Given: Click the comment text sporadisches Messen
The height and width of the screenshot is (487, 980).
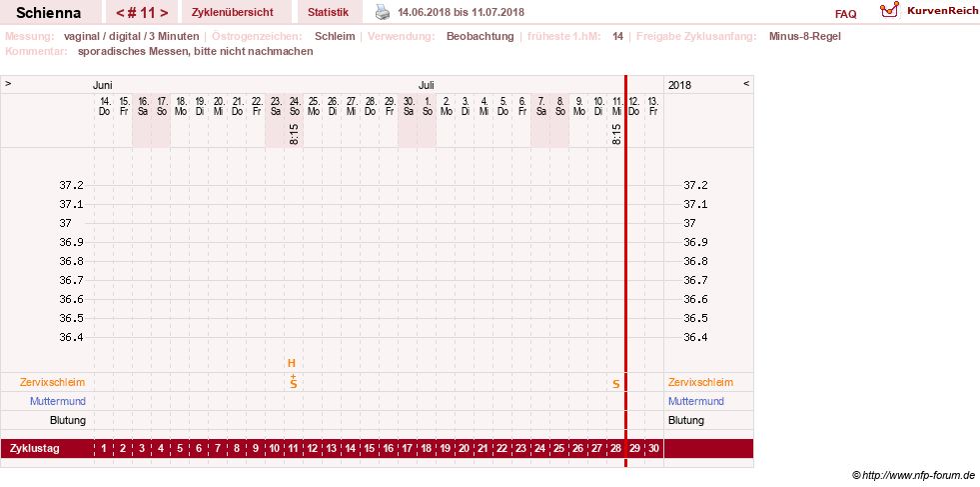Looking at the screenshot, I should (195, 51).
